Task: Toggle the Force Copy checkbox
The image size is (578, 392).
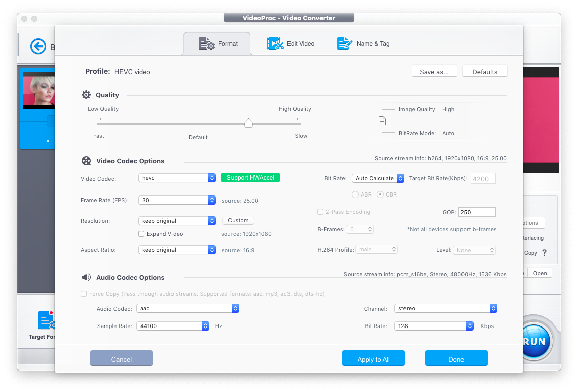Action: (x=84, y=294)
